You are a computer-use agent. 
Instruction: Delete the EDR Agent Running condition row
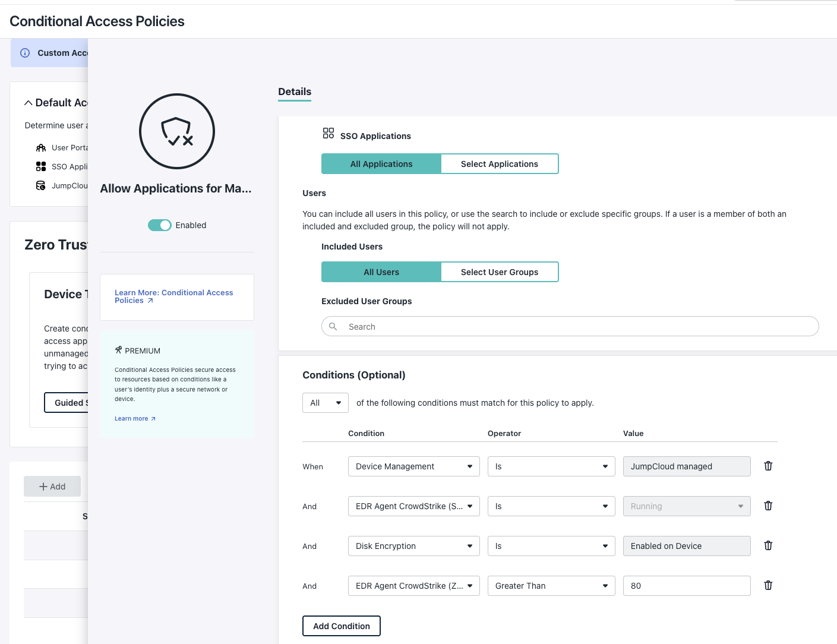pyautogui.click(x=768, y=506)
